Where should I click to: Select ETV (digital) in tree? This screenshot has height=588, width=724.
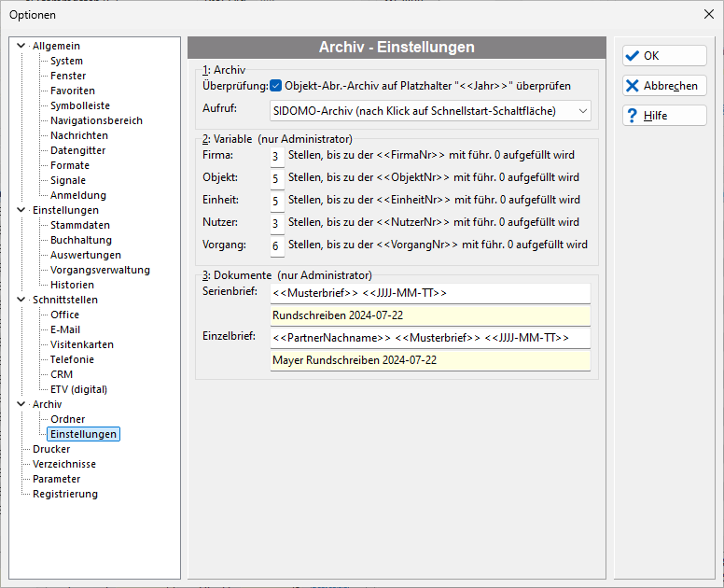79,389
